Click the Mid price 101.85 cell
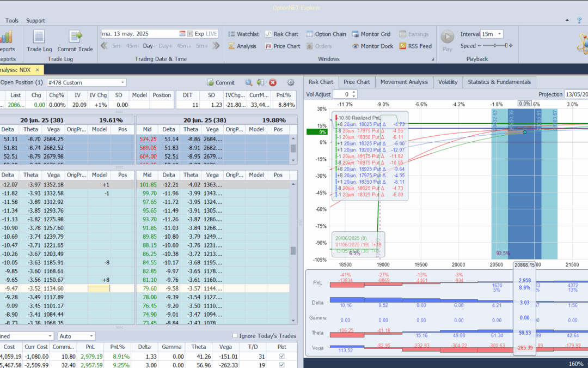Viewport: 588px width, 368px height. 148,185
